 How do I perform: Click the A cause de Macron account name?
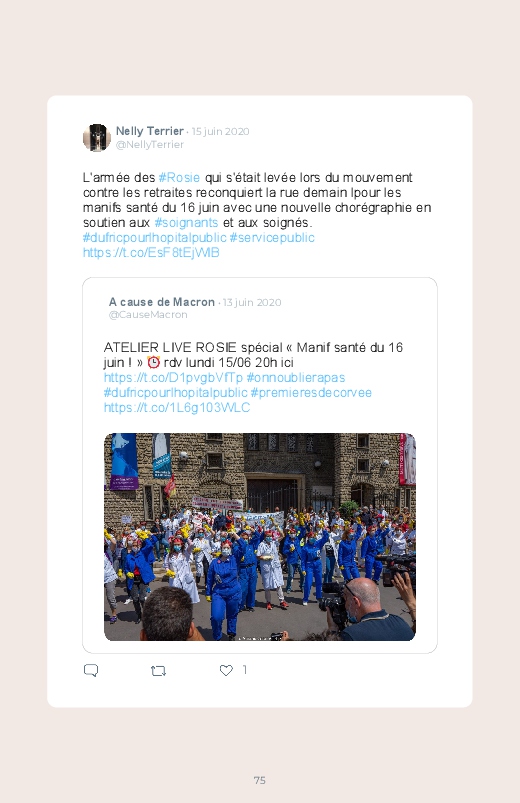161,302
